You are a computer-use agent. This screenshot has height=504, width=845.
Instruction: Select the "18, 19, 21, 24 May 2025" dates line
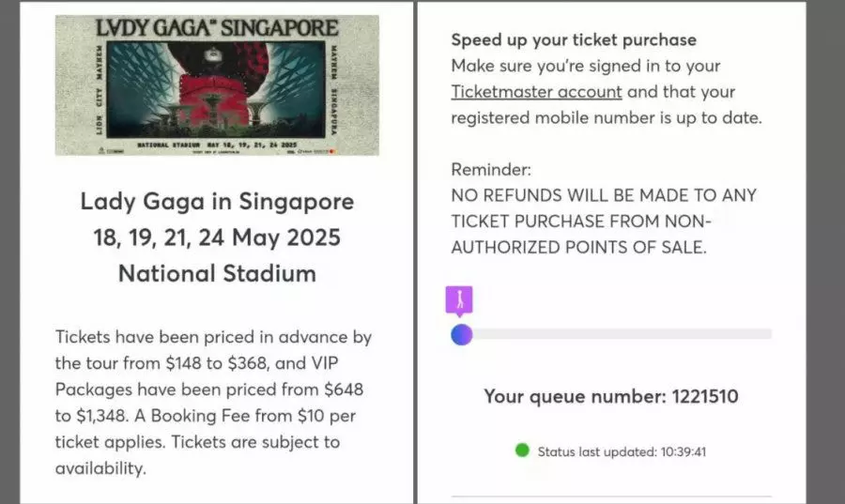(217, 237)
